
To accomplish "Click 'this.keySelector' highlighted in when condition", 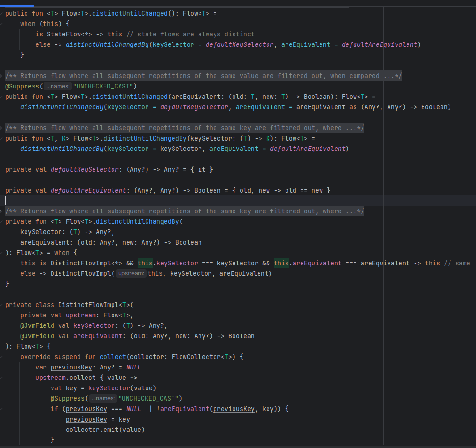I will (x=168, y=264).
